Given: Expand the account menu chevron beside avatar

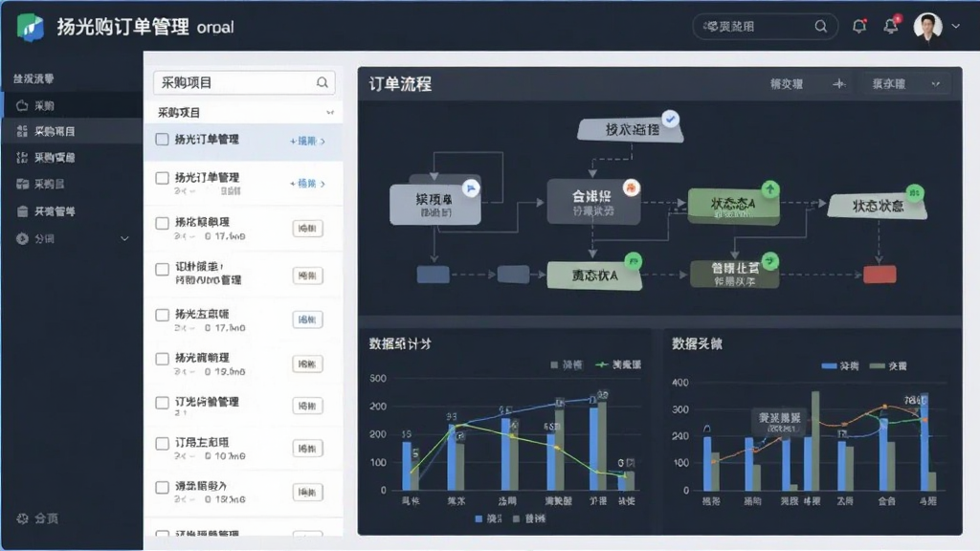Looking at the screenshot, I should click(956, 26).
